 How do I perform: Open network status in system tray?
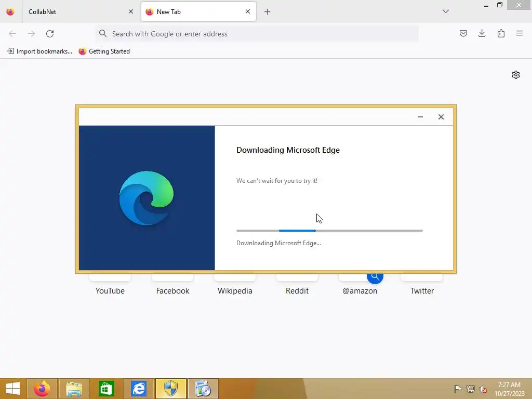pos(471,389)
